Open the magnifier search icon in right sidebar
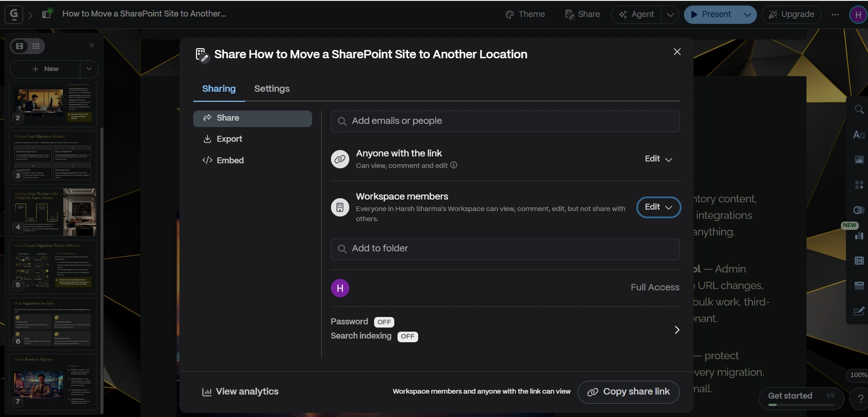Image resolution: width=868 pixels, height=417 pixels. tap(859, 109)
